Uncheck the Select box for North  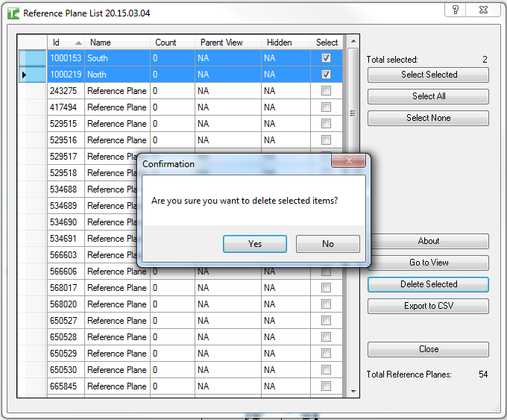coord(326,75)
